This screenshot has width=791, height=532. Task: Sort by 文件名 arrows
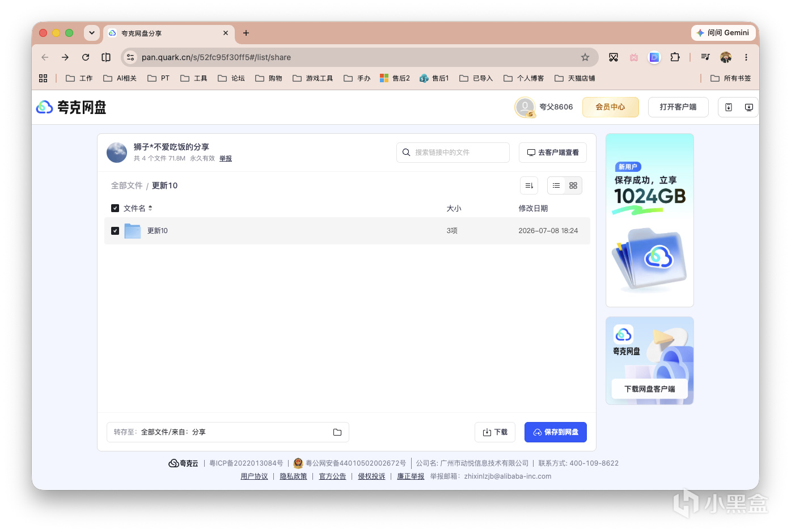[150, 208]
